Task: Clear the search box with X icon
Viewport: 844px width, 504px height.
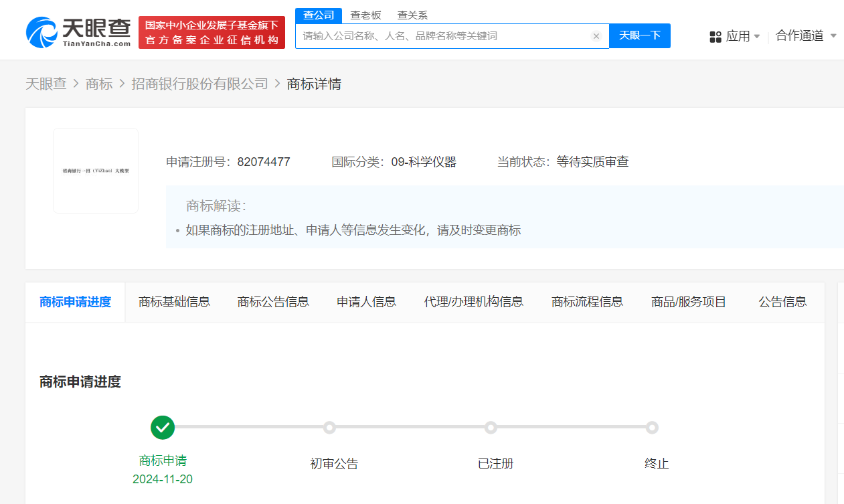Action: click(596, 36)
